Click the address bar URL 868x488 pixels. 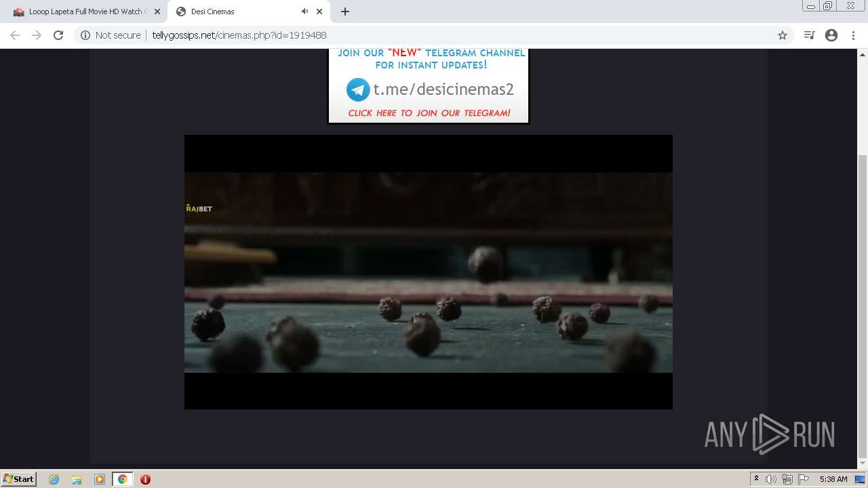pyautogui.click(x=239, y=35)
